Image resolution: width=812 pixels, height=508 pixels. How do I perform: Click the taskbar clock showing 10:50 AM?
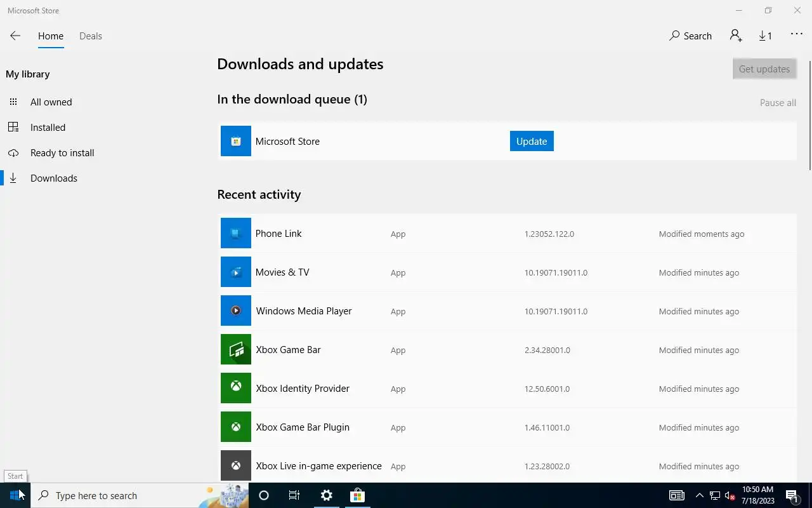[757, 495]
